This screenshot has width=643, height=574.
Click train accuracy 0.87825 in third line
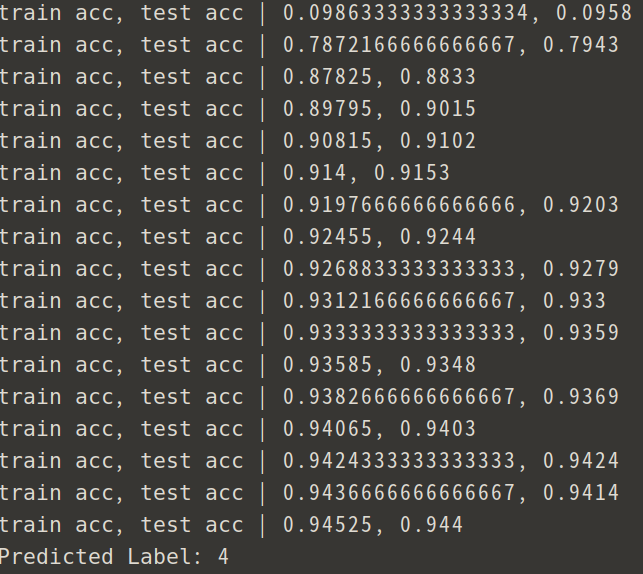pyautogui.click(x=327, y=77)
